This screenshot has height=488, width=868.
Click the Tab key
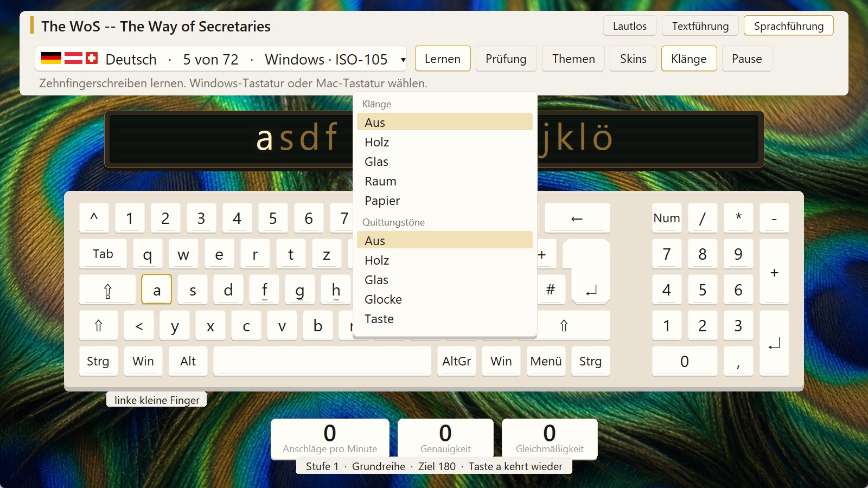(103, 254)
